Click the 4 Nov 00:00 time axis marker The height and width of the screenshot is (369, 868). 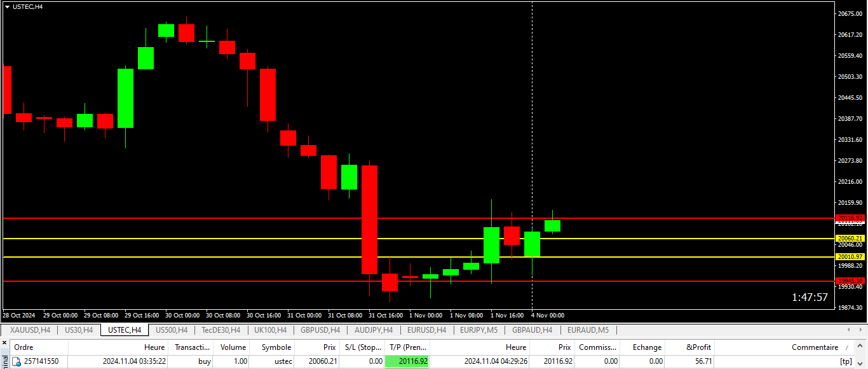pyautogui.click(x=548, y=316)
